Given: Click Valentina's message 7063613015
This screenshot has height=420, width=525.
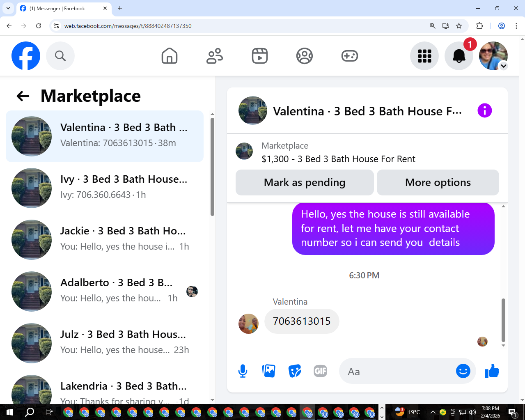Looking at the screenshot, I should coord(302,321).
